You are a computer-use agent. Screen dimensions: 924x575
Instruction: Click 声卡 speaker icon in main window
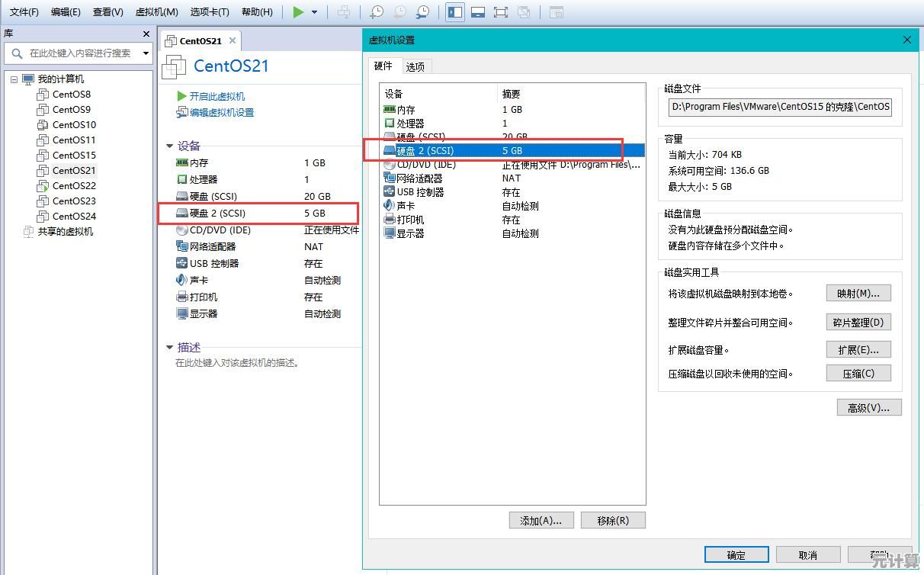(181, 280)
